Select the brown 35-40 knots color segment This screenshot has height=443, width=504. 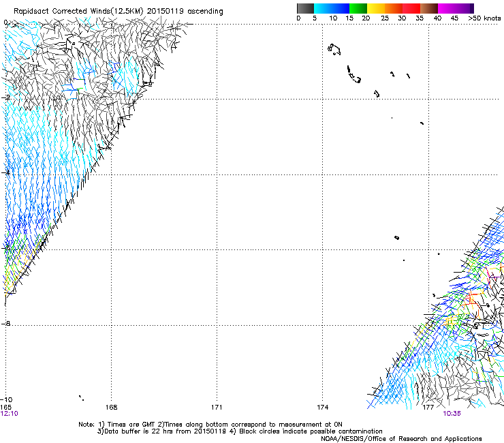[429, 8]
